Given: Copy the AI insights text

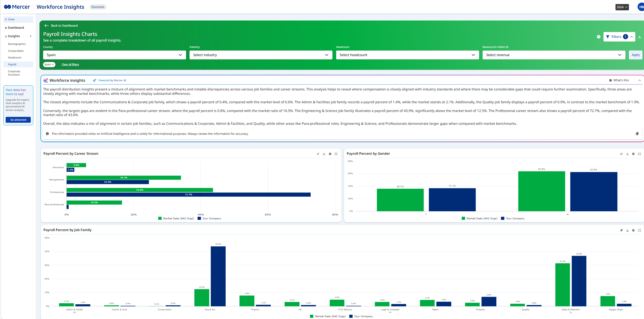Looking at the screenshot, I should pos(637,134).
